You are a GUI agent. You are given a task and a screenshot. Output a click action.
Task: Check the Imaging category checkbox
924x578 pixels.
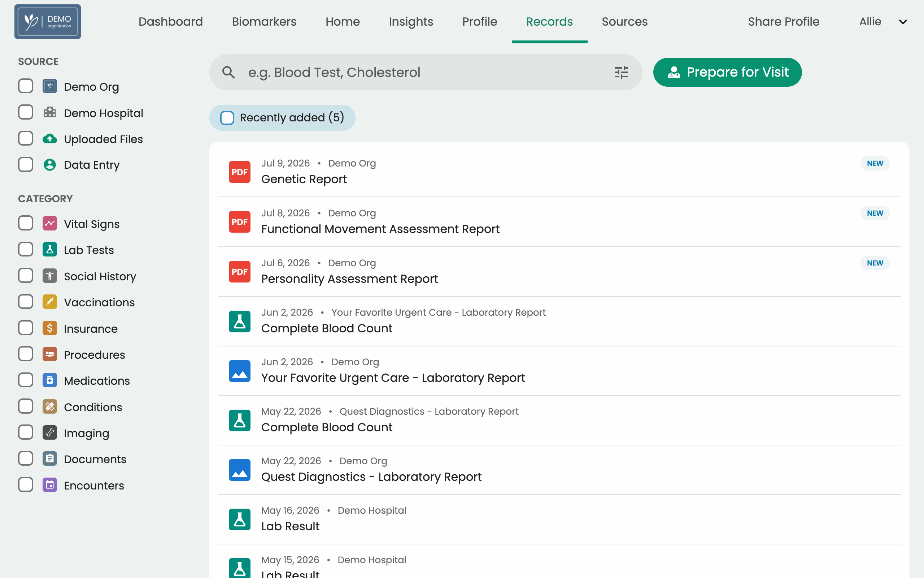(26, 433)
